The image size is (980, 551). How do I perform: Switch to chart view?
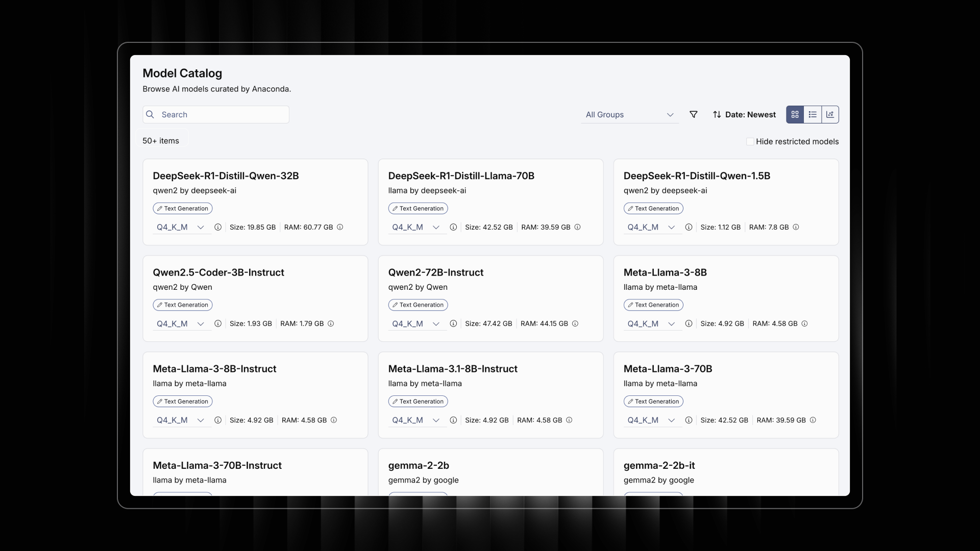pos(830,114)
